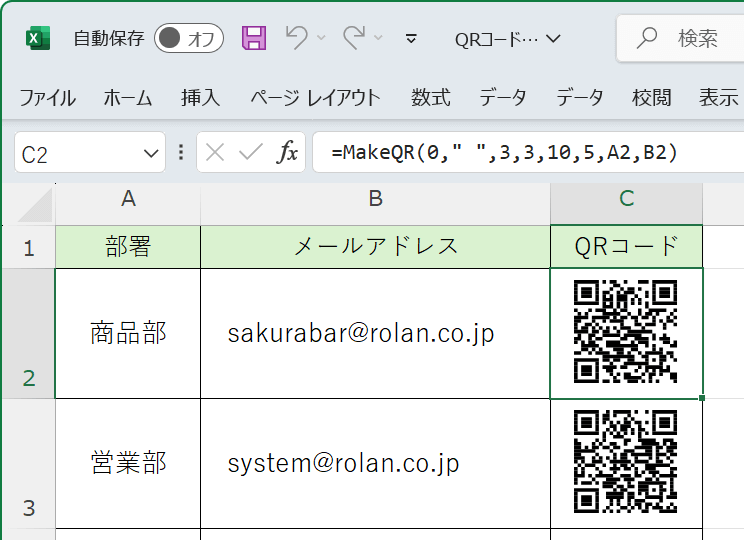Click the QR code image in row 3
The width and height of the screenshot is (744, 540).
(625, 461)
